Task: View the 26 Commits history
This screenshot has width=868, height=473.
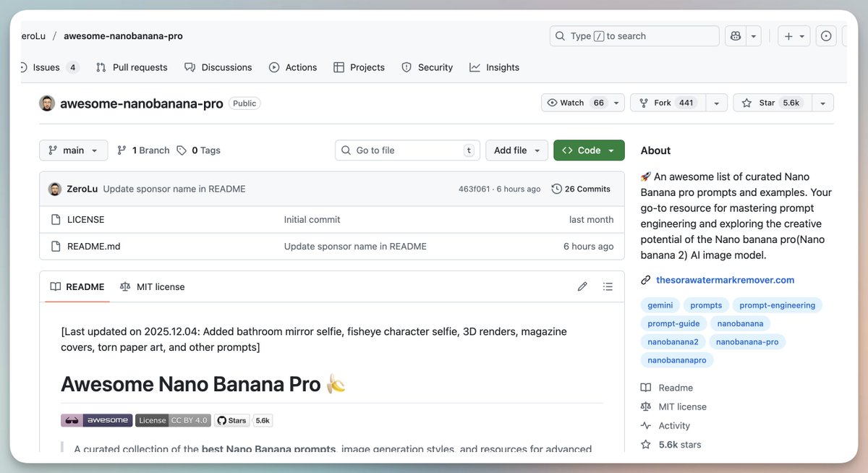Action: coord(581,189)
